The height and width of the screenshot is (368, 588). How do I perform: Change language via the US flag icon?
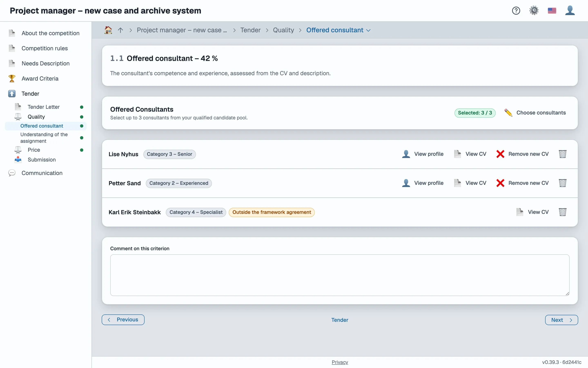(552, 11)
